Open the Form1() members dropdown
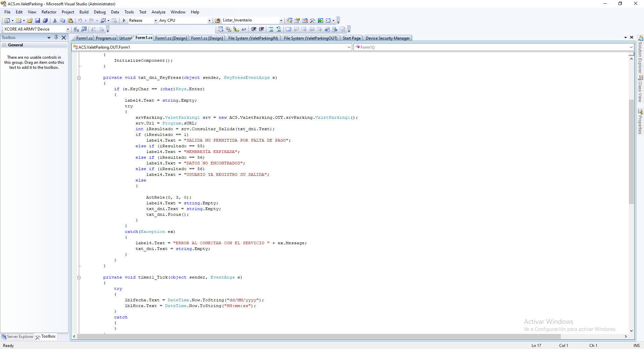 tap(631, 47)
